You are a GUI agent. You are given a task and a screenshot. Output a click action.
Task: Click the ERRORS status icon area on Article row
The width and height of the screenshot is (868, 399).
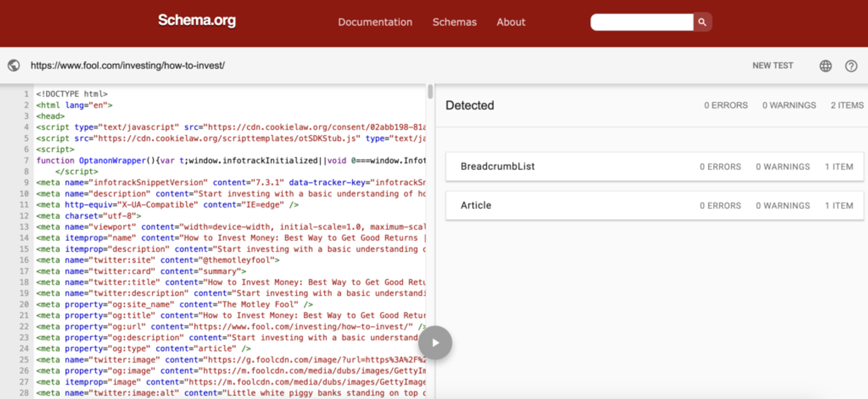(x=720, y=205)
